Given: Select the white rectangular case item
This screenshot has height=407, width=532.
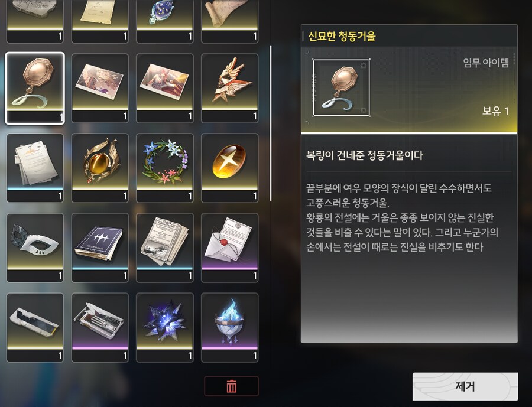Looking at the screenshot, I should (35, 328).
